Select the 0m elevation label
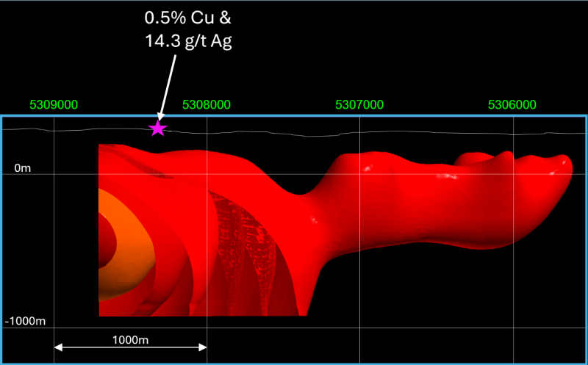 click(x=24, y=169)
